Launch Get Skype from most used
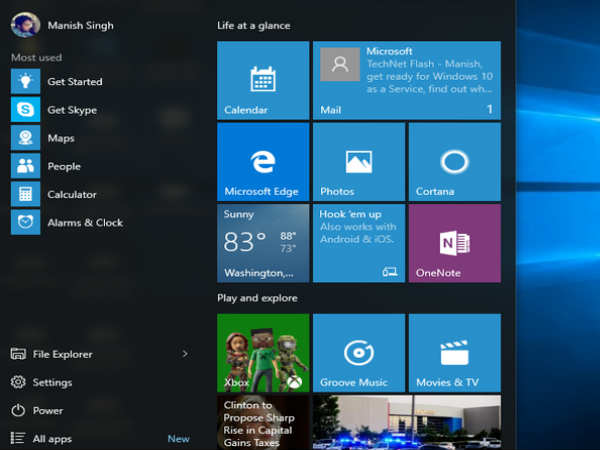The image size is (600, 450). (25, 109)
